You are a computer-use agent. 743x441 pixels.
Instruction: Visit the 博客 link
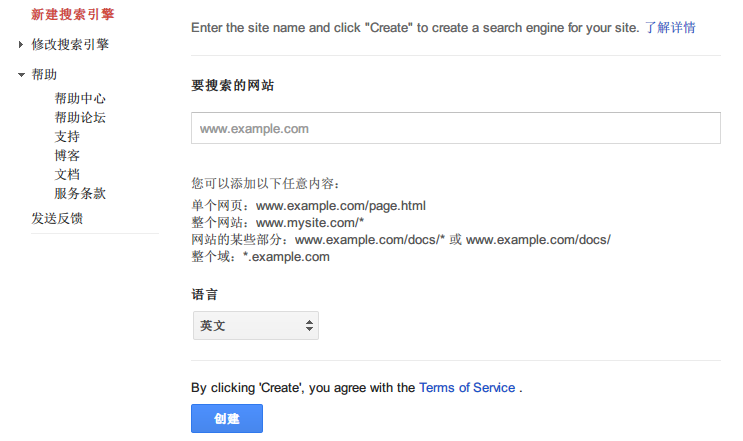67,156
